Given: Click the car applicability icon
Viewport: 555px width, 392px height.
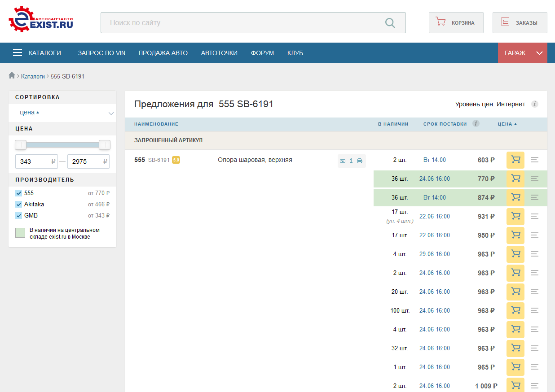Looking at the screenshot, I should point(360,161).
